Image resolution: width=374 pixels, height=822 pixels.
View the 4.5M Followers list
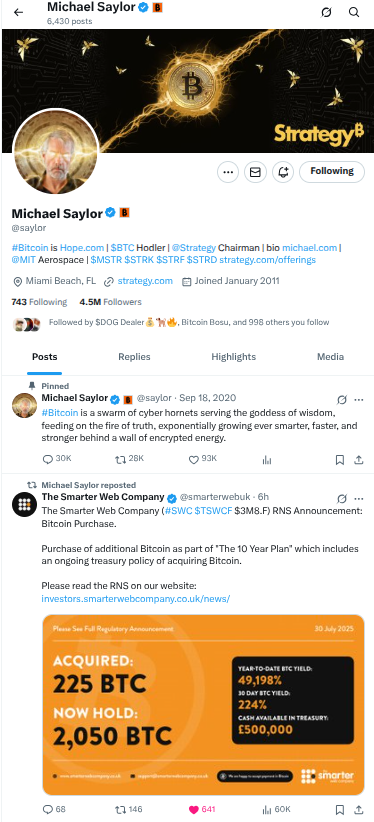point(111,302)
